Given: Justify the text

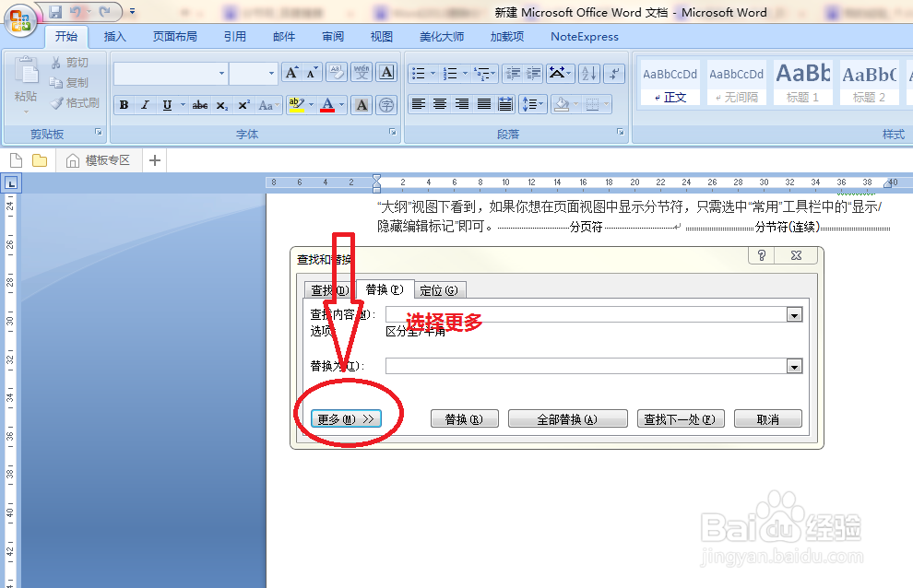Looking at the screenshot, I should pyautogui.click(x=484, y=105).
